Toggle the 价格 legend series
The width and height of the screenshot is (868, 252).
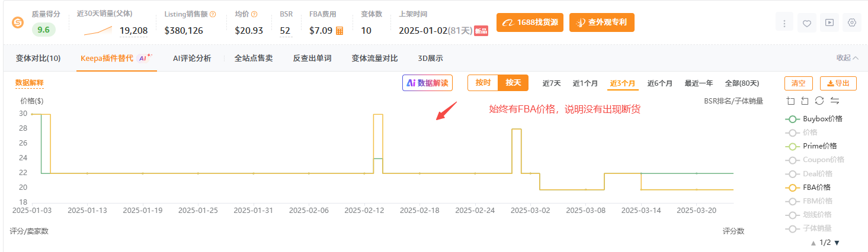click(801, 133)
